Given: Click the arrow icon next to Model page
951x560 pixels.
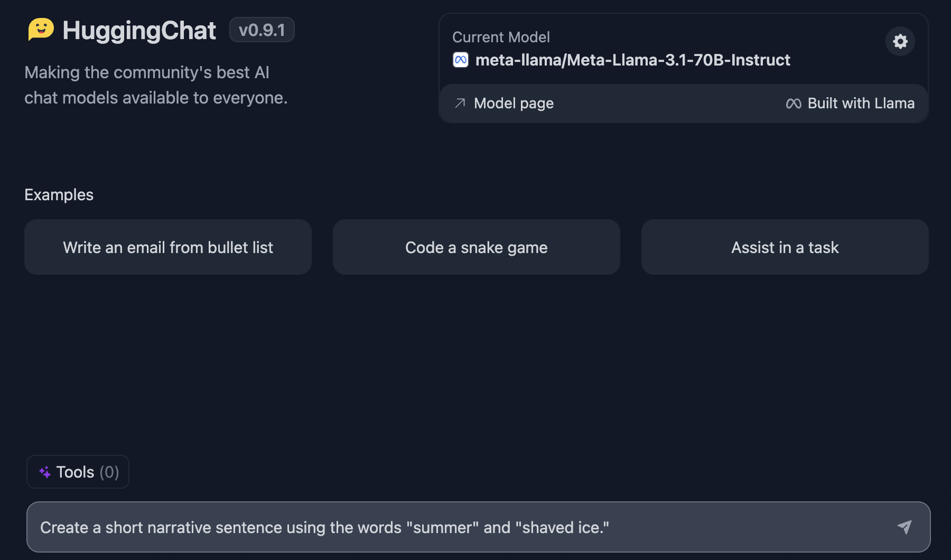Looking at the screenshot, I should click(x=460, y=103).
